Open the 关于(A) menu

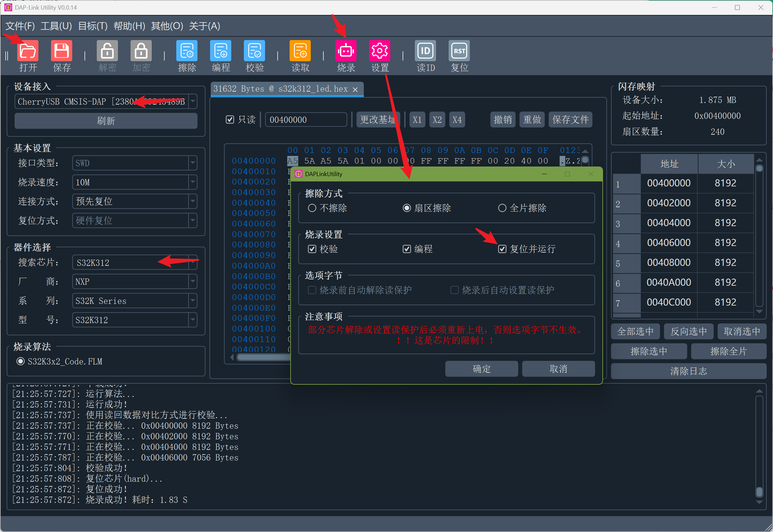click(204, 26)
